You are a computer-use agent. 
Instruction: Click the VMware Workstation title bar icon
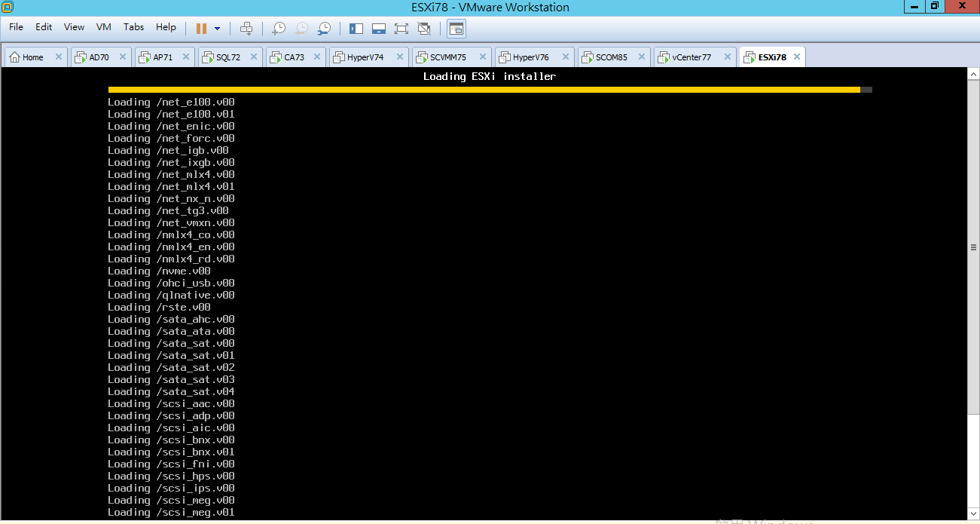click(x=7, y=7)
